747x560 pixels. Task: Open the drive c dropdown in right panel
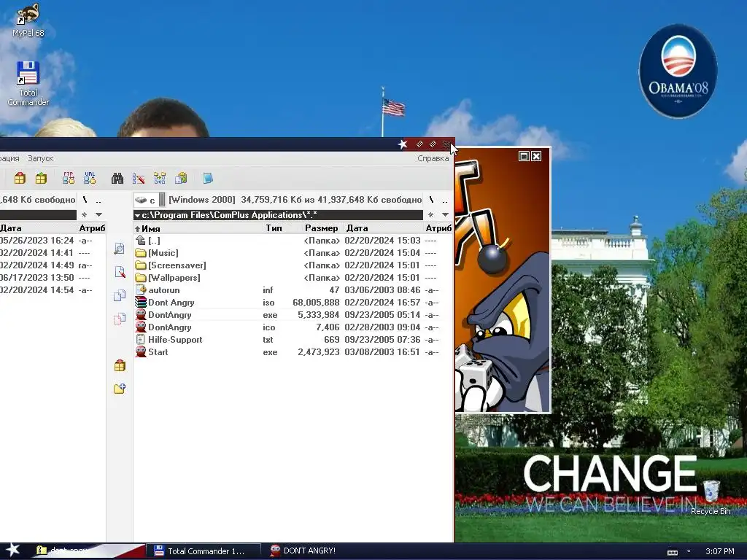(x=150, y=200)
